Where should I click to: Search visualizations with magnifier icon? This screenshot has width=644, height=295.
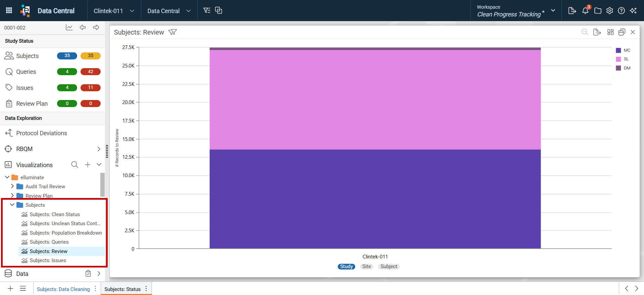pyautogui.click(x=75, y=165)
